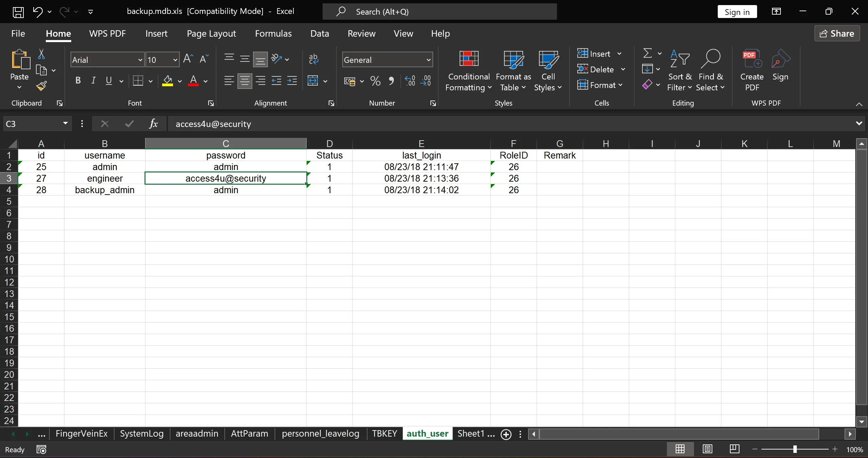
Task: Click the Format Painter brush icon
Action: [x=41, y=86]
